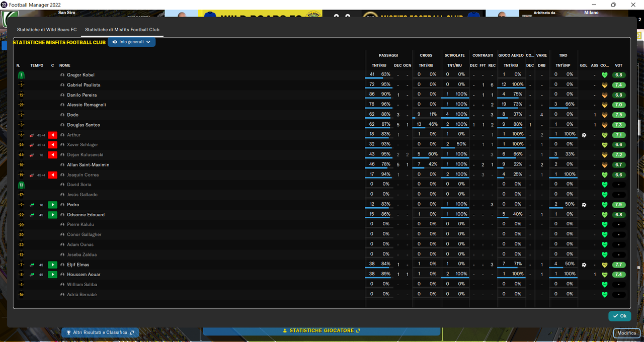
Task: Click Eljif Elmas's 4 shots 50% cell
Action: (x=562, y=265)
